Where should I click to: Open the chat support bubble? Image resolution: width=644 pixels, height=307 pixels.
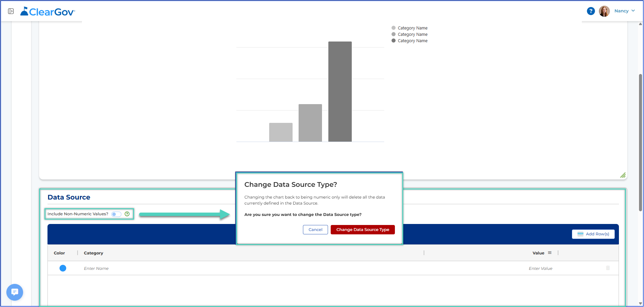[15, 292]
